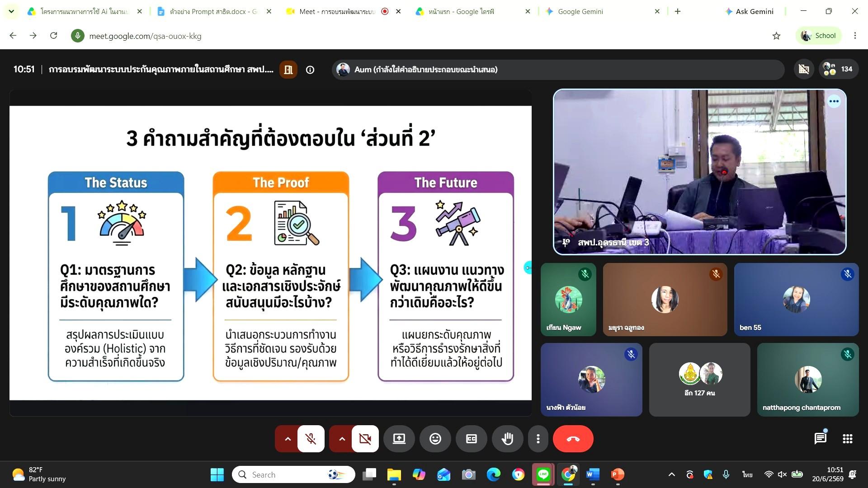Switch to the โครงการแนวทางการใช้ Ai tab

[84, 11]
